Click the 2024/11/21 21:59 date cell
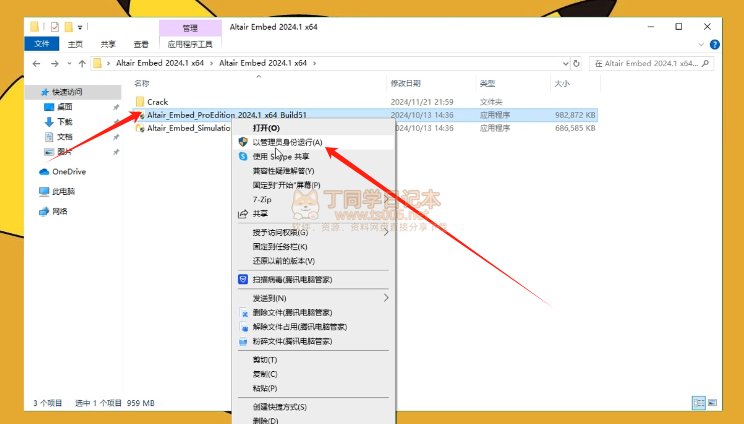Image resolution: width=744 pixels, height=424 pixels. pyautogui.click(x=422, y=102)
